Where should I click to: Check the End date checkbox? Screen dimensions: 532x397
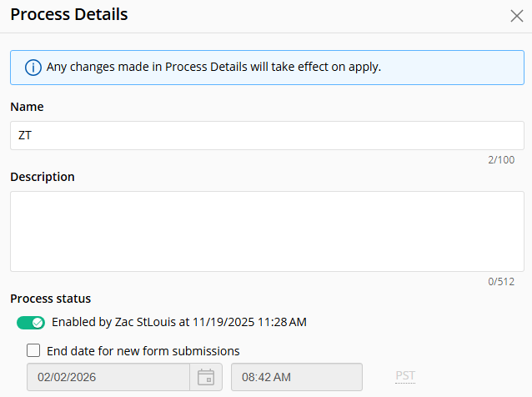[x=33, y=350]
